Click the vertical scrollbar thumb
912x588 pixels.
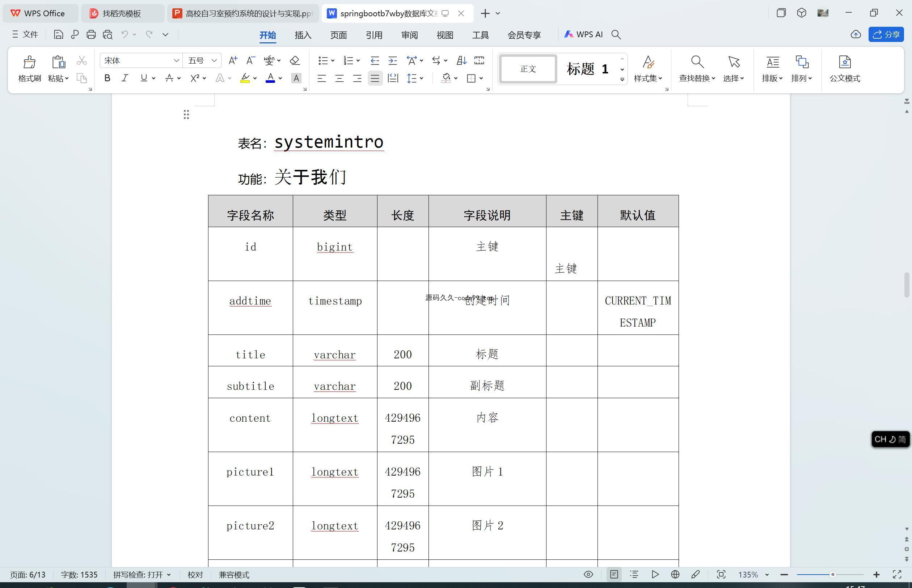tap(907, 285)
